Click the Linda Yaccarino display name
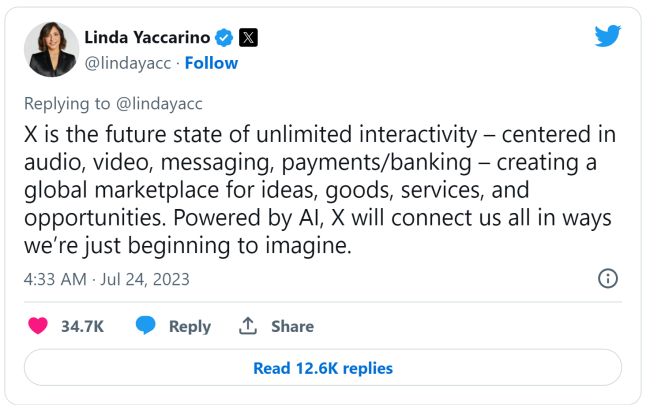646x410 pixels. (147, 38)
